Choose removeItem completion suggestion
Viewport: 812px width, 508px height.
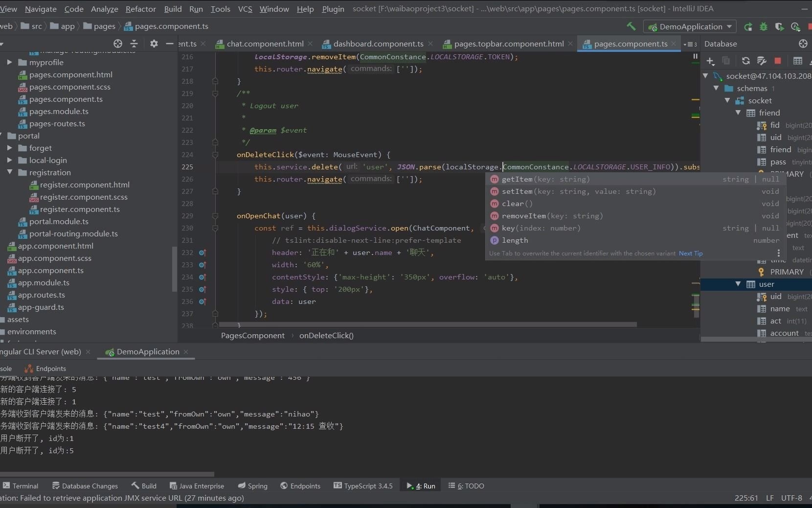(636, 216)
